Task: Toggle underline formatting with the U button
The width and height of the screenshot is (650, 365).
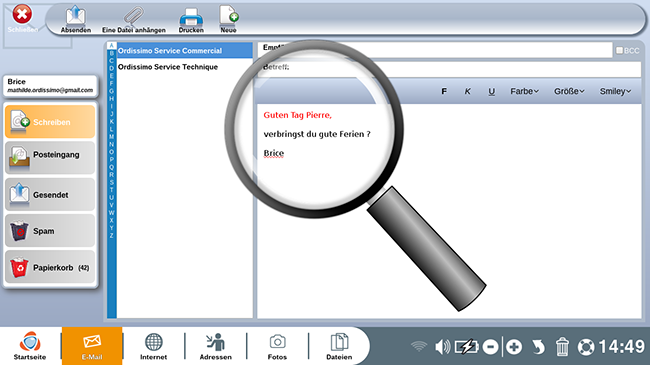Action: pyautogui.click(x=491, y=91)
